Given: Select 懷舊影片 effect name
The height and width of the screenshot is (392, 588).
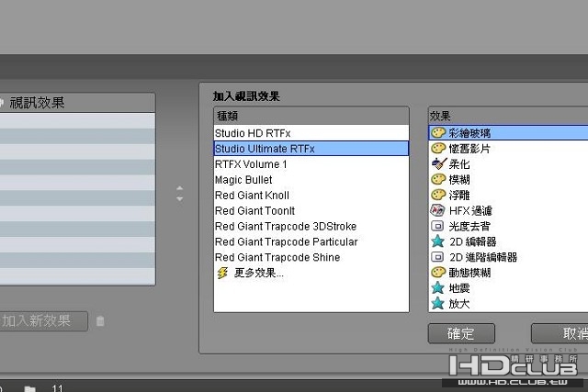Looking at the screenshot, I should click(469, 149).
